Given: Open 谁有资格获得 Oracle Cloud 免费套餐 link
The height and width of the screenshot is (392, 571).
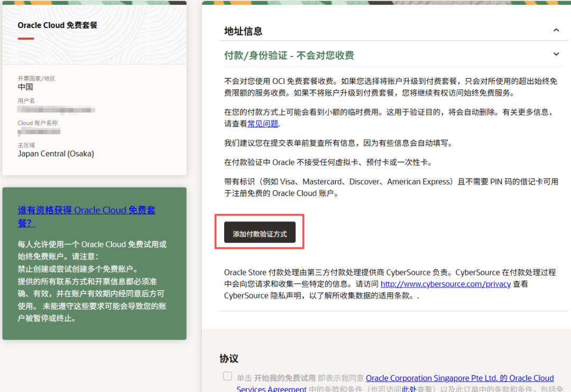Looking at the screenshot, I should [87, 216].
